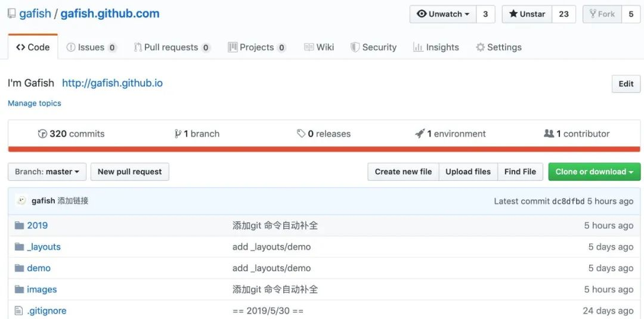Click the _layouts folder icon

tap(19, 247)
